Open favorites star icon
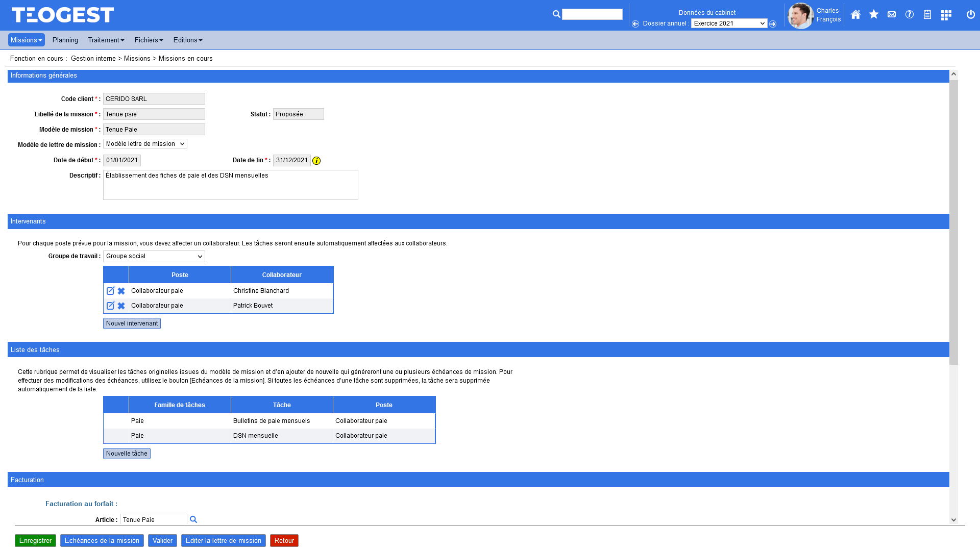980x551 pixels. [x=874, y=15]
